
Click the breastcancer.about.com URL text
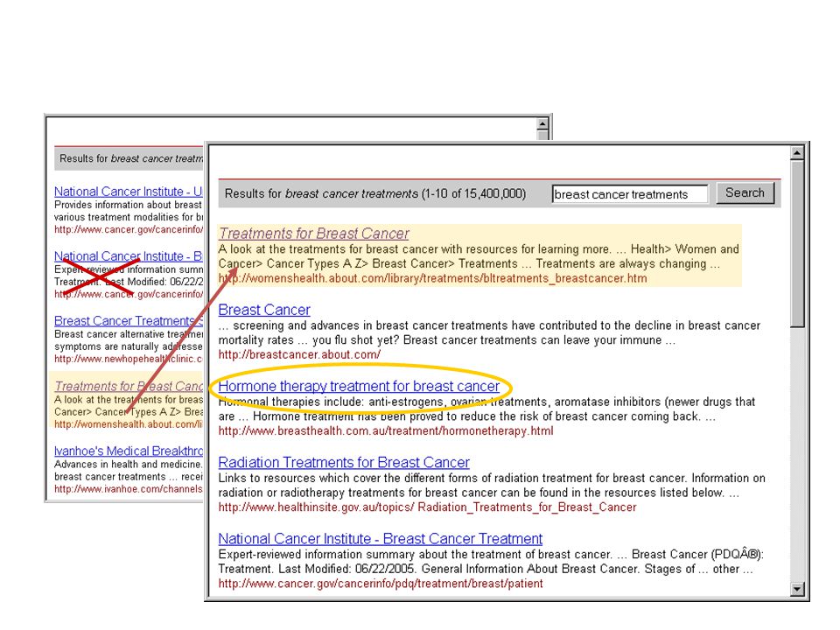click(x=299, y=354)
